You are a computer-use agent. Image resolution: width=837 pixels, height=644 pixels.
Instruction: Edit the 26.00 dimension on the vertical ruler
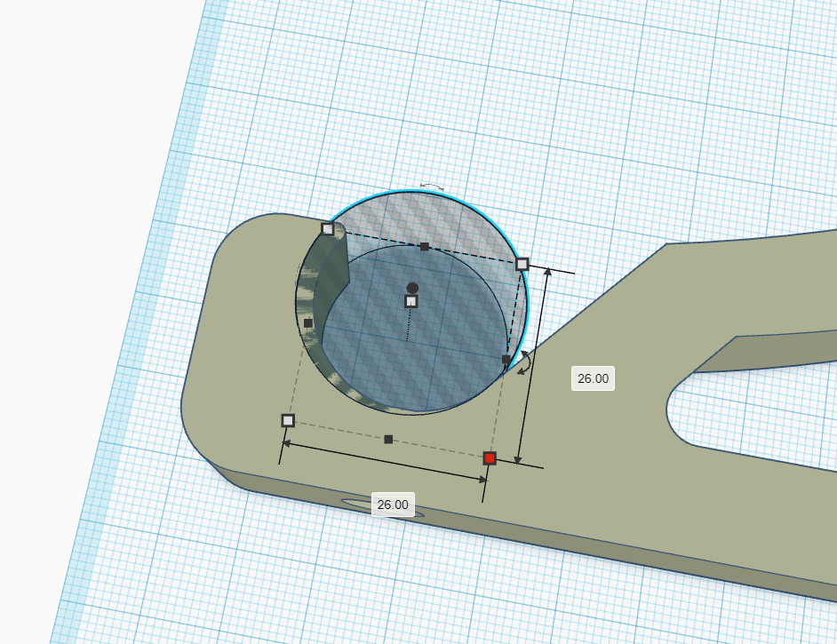(593, 378)
